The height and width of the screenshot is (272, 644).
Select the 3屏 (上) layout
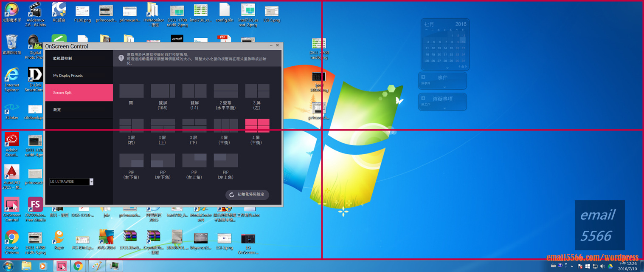(x=163, y=126)
